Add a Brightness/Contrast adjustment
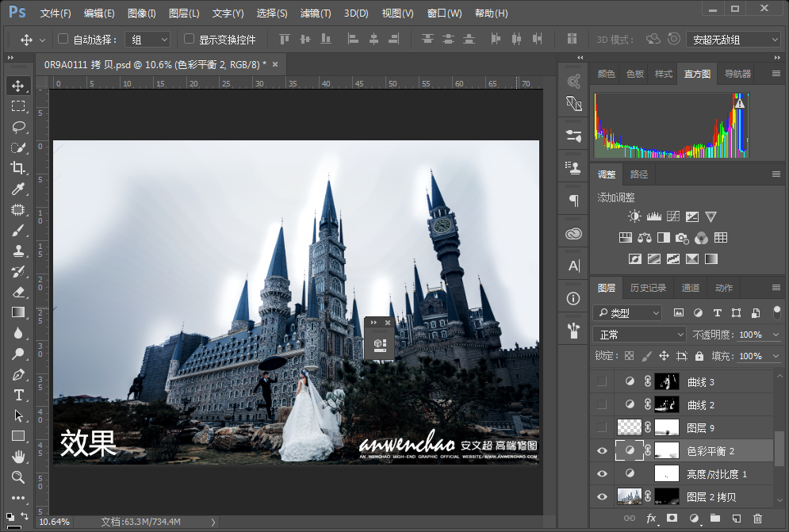Viewport: 789px width, 532px height. pos(634,216)
